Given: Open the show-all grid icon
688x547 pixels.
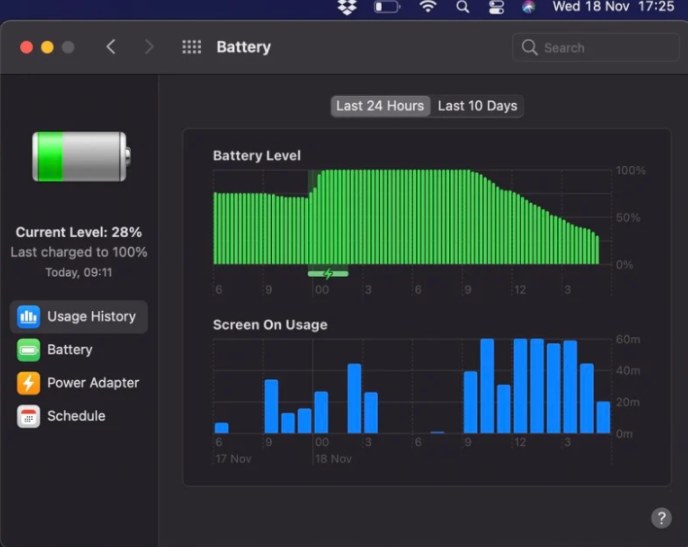Looking at the screenshot, I should (191, 47).
